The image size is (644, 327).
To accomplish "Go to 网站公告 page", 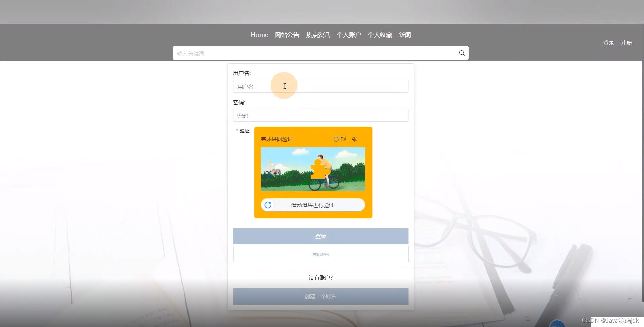I will coord(287,35).
